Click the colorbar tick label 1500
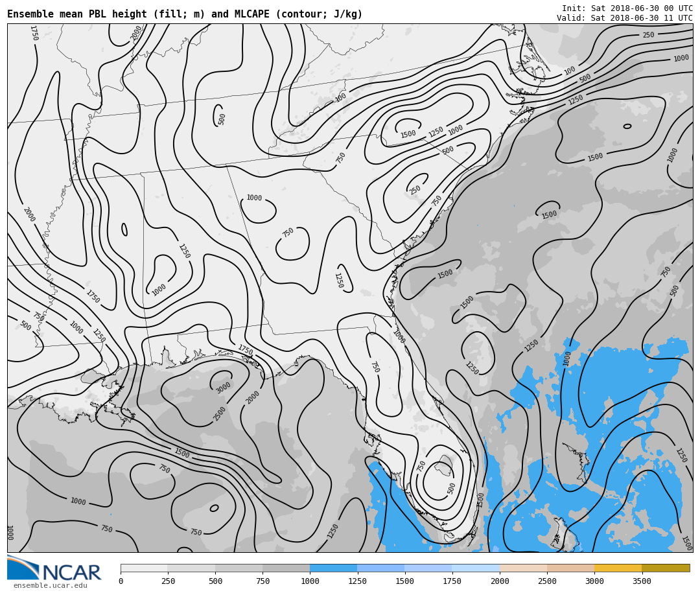Screen dimensions: 700x593 coord(404,581)
